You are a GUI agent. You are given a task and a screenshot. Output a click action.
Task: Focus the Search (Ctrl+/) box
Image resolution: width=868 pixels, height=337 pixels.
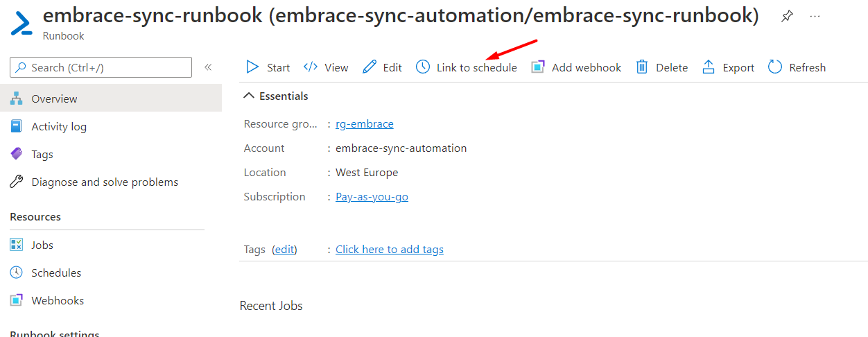click(101, 67)
